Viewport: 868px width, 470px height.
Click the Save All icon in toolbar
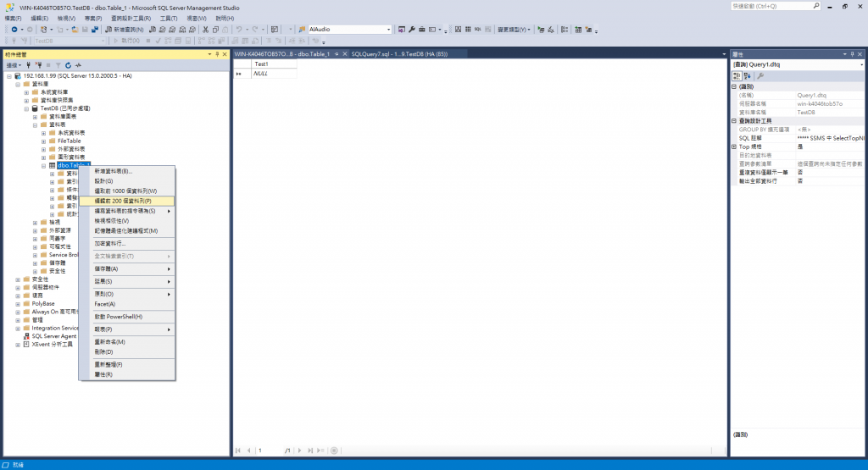tap(95, 30)
